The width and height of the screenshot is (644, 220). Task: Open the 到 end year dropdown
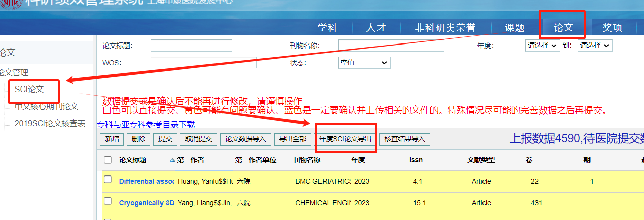coord(595,46)
